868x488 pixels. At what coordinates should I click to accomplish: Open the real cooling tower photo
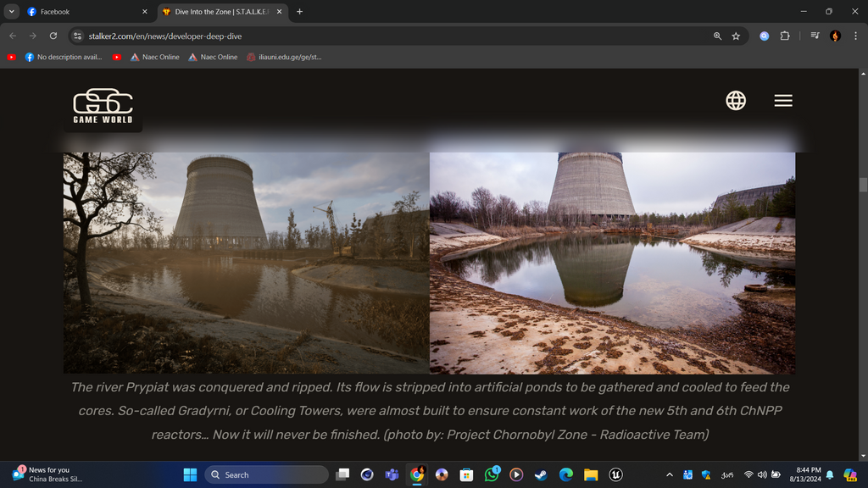coord(612,263)
